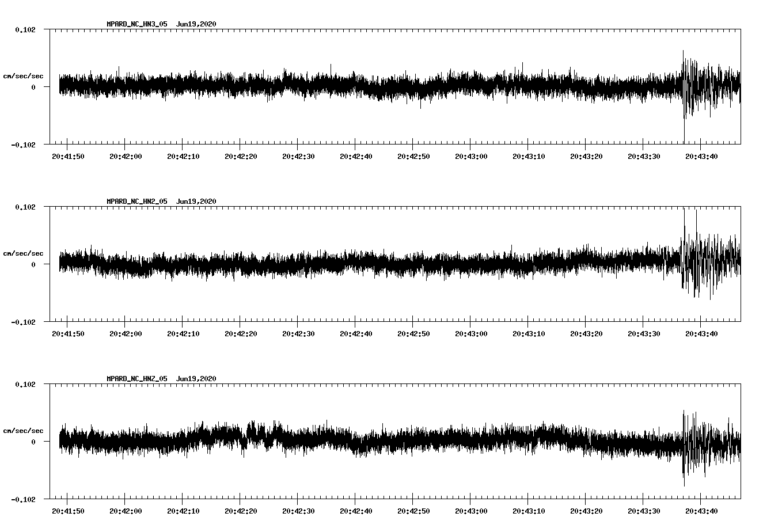Select the 0.102 axis value on HN2 plot

[x=25, y=207]
